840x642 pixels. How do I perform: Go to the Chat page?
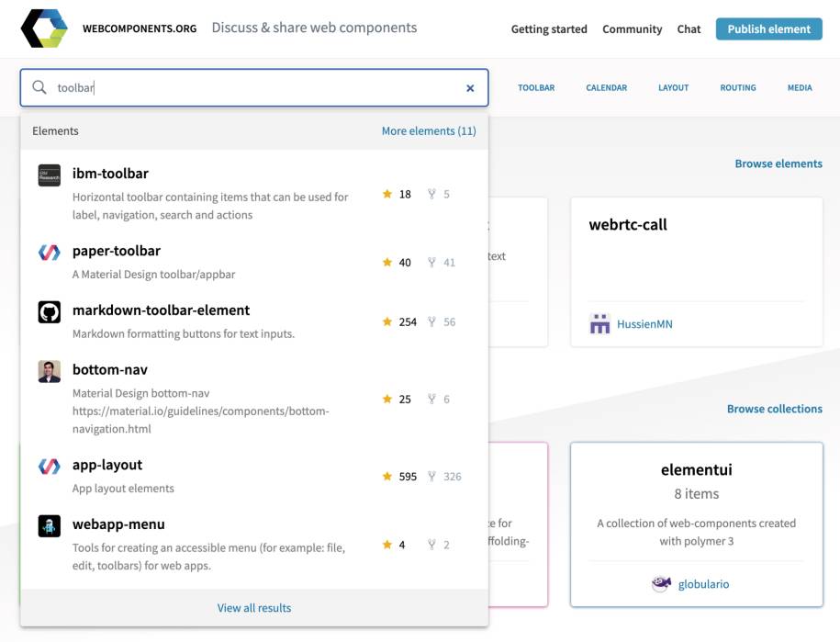[689, 29]
